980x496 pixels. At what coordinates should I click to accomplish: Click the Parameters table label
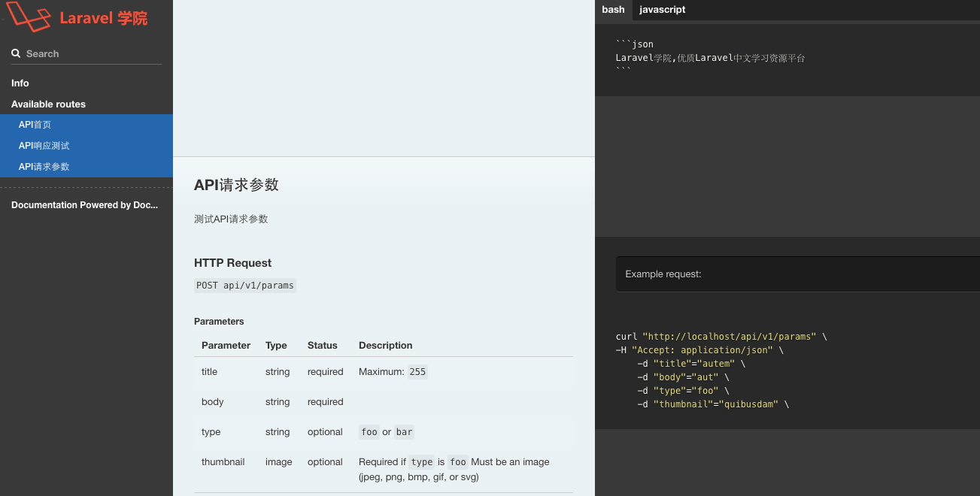point(219,321)
